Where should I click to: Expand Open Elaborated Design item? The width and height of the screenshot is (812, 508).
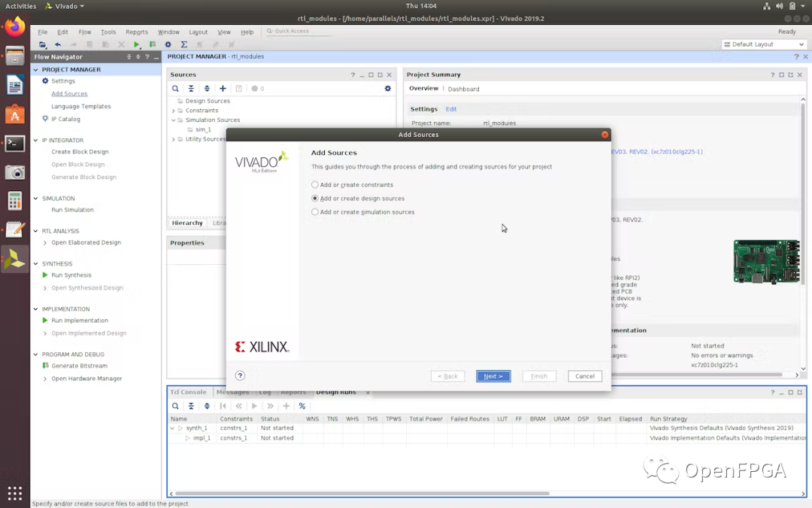[45, 242]
